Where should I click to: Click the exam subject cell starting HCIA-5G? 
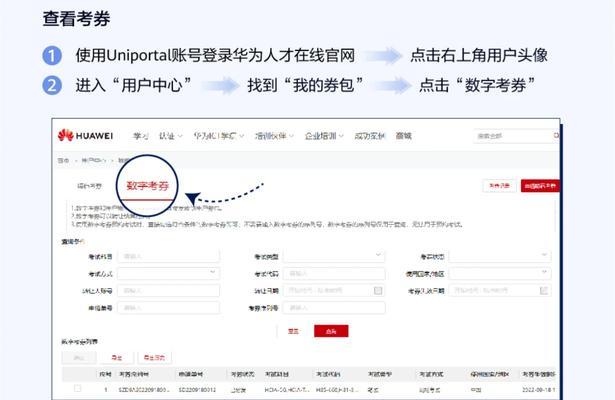[x=287, y=390]
